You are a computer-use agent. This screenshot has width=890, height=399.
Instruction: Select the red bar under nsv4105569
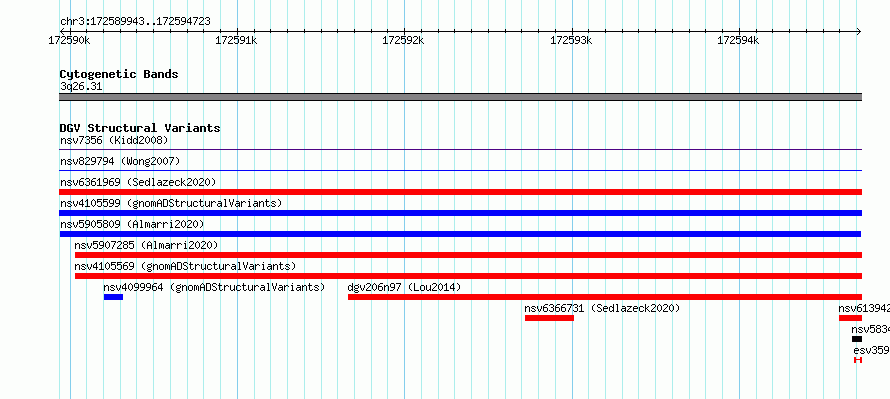pos(468,276)
